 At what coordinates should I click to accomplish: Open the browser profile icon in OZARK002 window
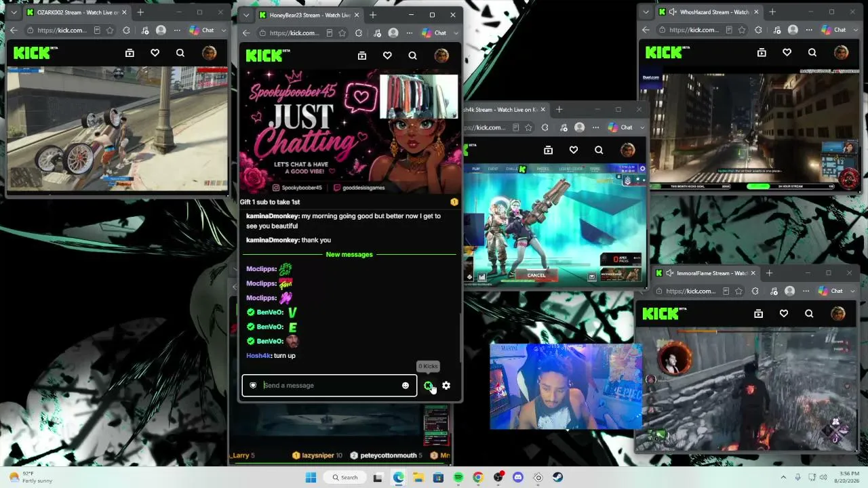161,30
